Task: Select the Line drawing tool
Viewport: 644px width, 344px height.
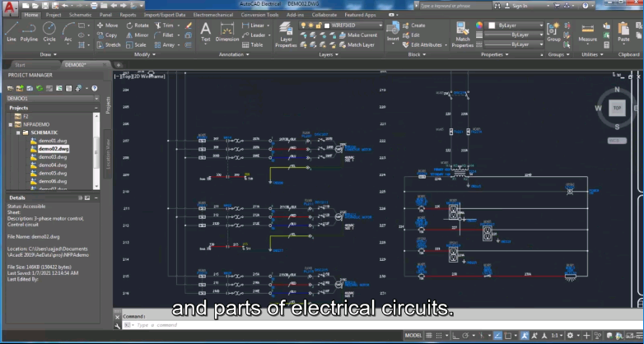Action: [12, 31]
